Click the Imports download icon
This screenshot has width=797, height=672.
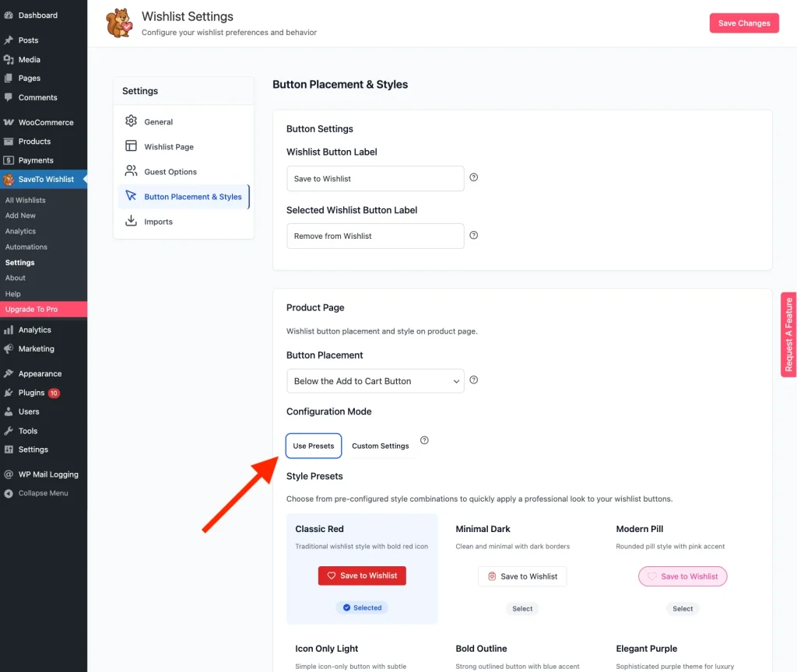pos(131,222)
